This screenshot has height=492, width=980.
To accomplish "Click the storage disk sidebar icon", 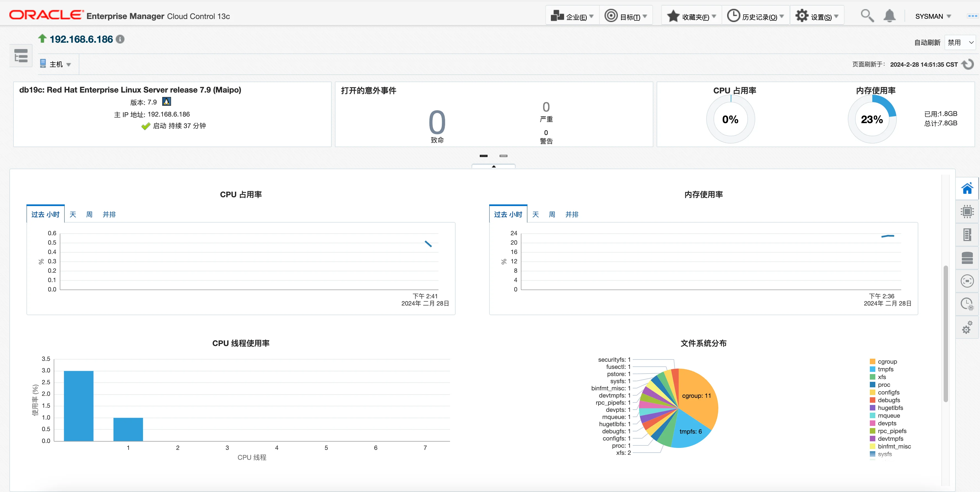I will (x=967, y=258).
